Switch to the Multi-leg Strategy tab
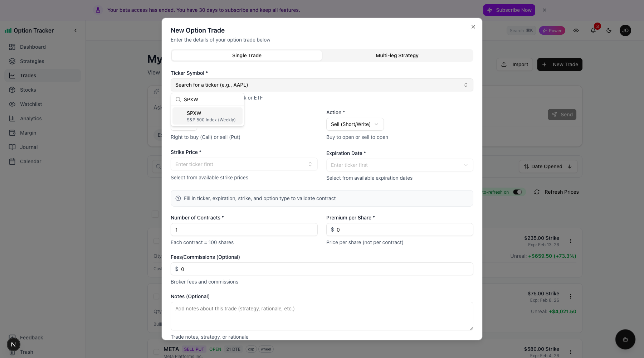Viewport: 644px width, 358px height. point(397,55)
